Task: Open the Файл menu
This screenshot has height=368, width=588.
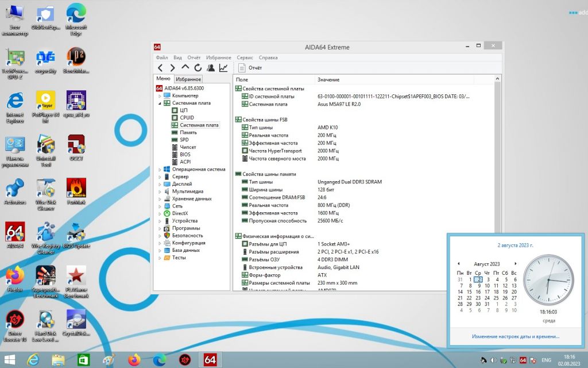Action: click(162, 57)
